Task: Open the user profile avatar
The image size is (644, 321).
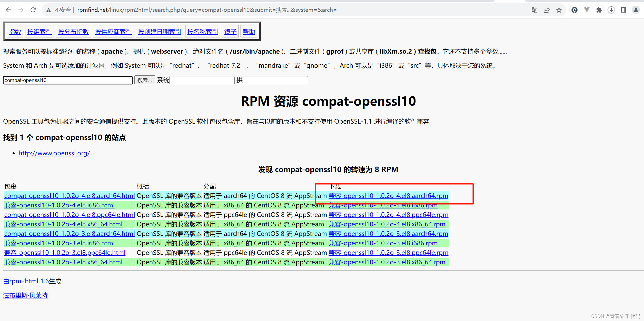Action: [x=636, y=10]
